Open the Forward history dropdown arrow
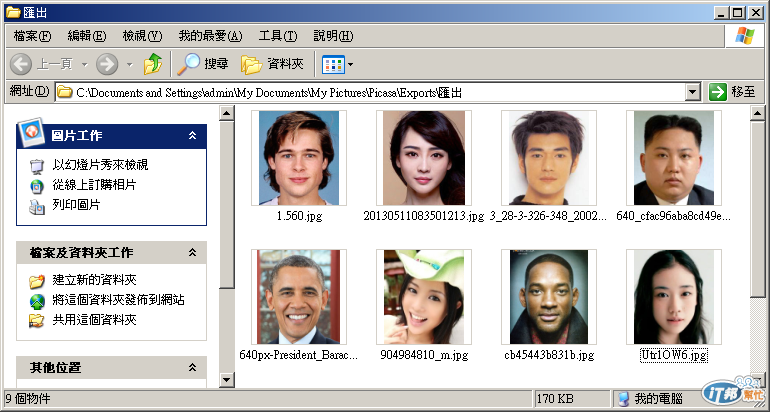This screenshot has width=770, height=412. (130, 64)
